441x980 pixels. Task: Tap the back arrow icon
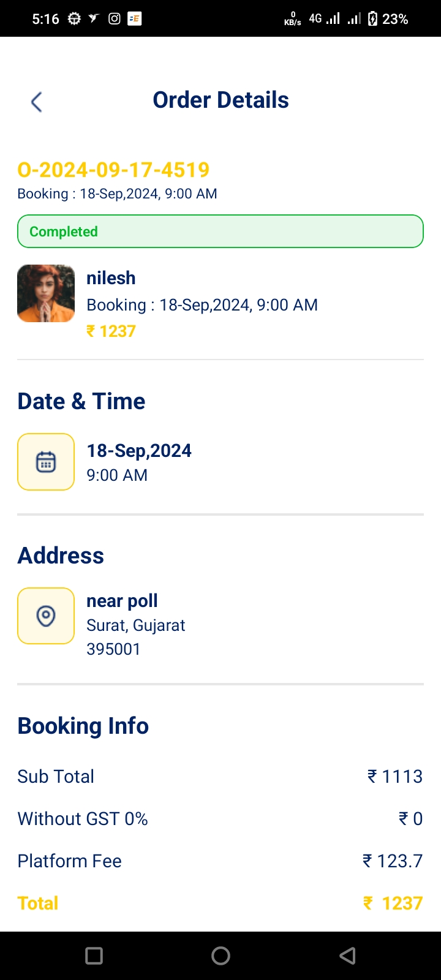pos(37,102)
